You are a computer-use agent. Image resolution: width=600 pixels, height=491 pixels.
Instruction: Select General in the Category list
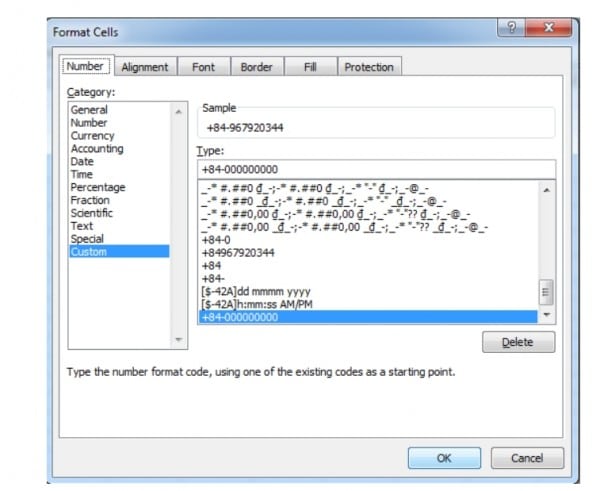pos(119,110)
